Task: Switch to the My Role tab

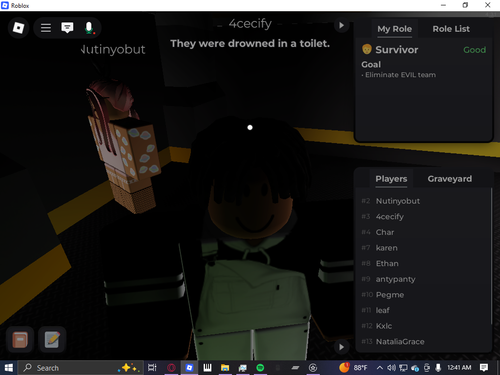Action: [x=394, y=29]
